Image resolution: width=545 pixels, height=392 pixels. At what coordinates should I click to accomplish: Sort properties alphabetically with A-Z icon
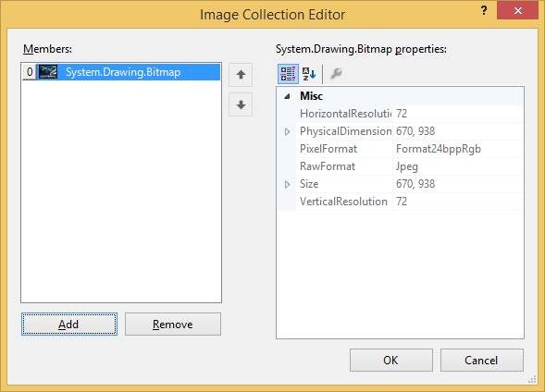(309, 74)
